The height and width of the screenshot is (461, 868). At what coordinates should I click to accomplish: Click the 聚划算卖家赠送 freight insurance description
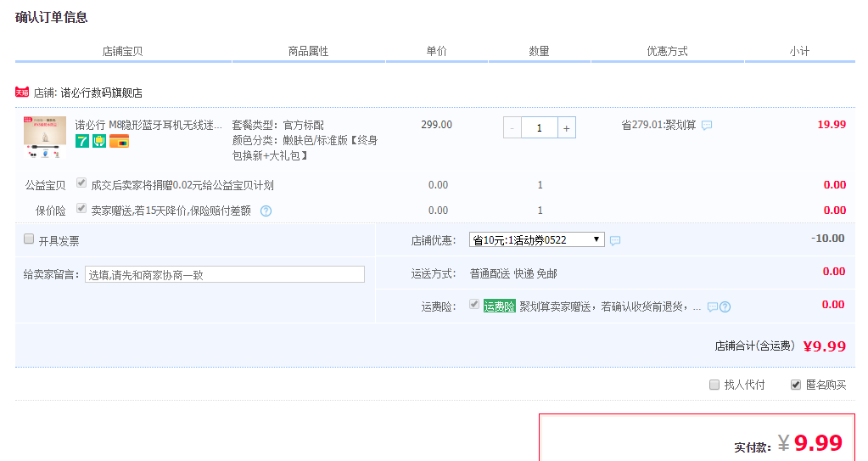click(610, 307)
